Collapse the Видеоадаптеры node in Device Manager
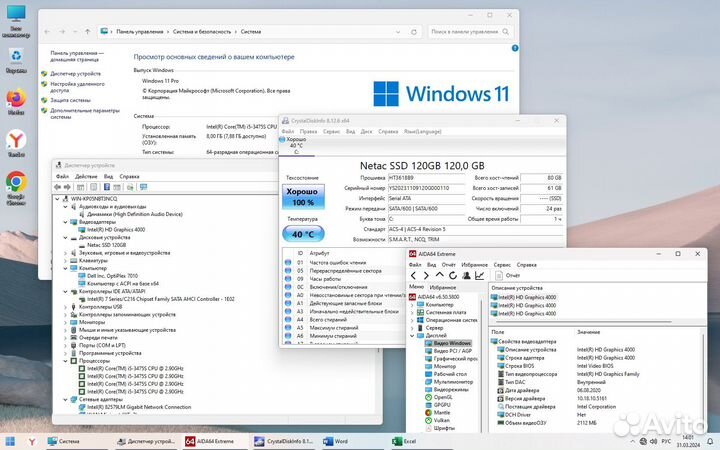Image resolution: width=720 pixels, height=450 pixels. 66,222
